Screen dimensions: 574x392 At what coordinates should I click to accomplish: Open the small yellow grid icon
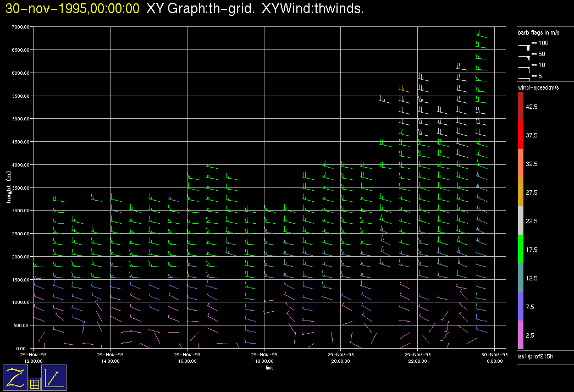[34, 384]
